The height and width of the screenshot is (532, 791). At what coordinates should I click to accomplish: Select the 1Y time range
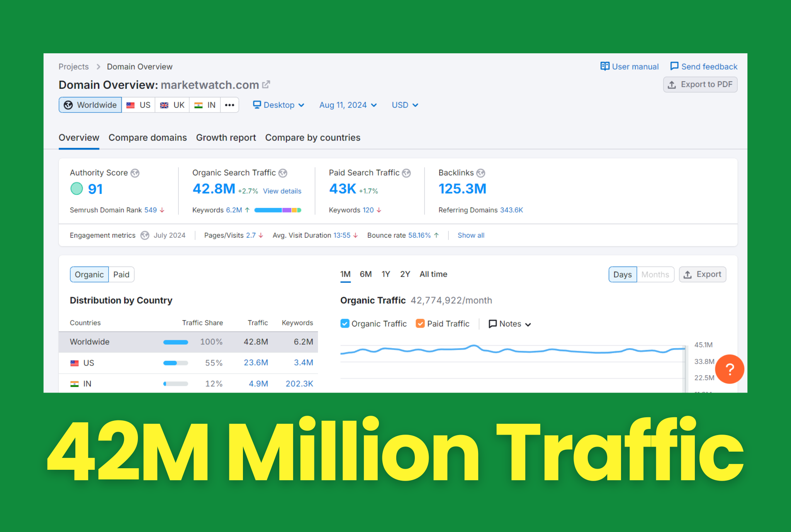386,274
